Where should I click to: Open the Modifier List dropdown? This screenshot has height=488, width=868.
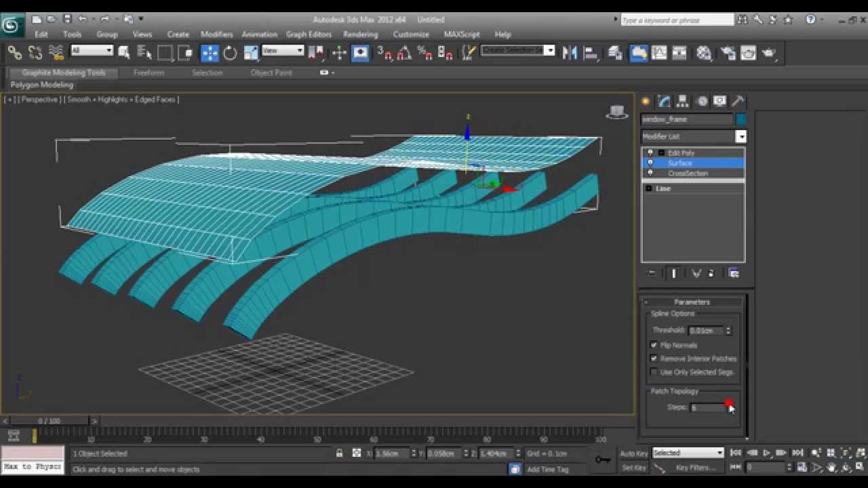693,136
